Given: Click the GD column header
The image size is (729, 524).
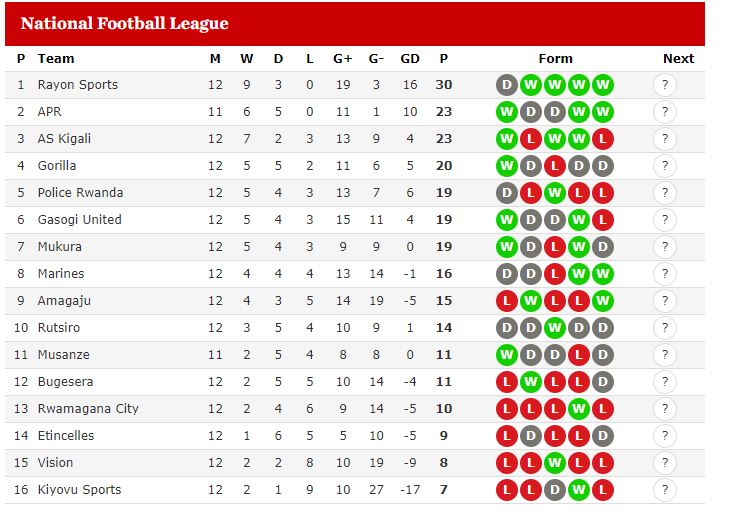Looking at the screenshot, I should click(x=410, y=59).
